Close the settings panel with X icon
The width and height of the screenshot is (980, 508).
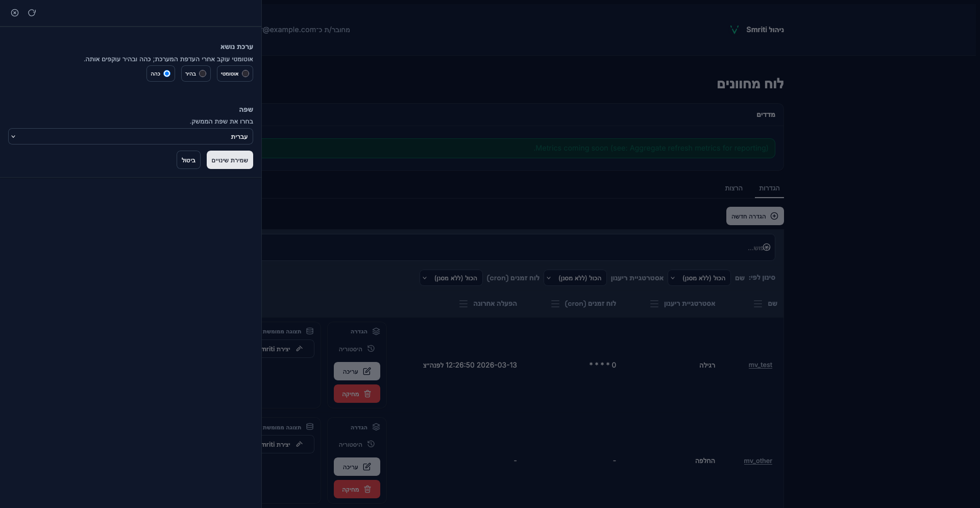(x=15, y=13)
